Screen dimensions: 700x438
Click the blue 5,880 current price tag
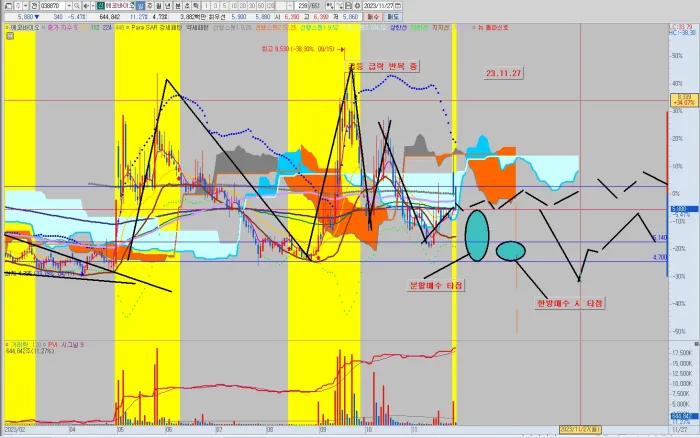[x=684, y=209]
